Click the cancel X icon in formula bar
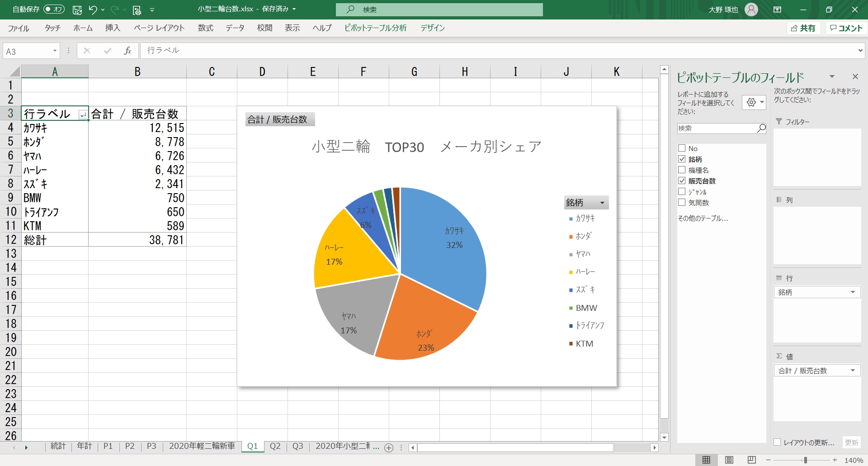868x466 pixels. 87,51
